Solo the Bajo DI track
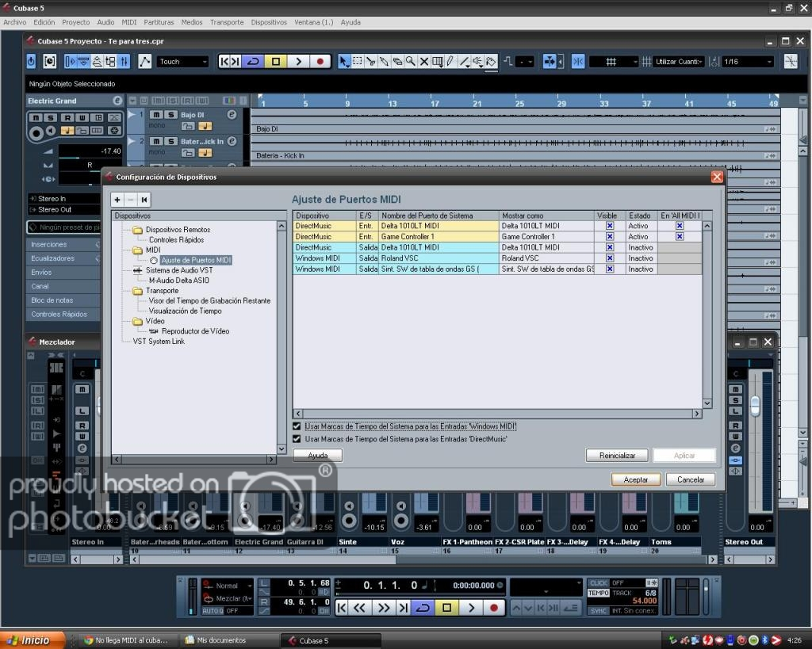Viewport: 812px width, 649px height. [170, 115]
